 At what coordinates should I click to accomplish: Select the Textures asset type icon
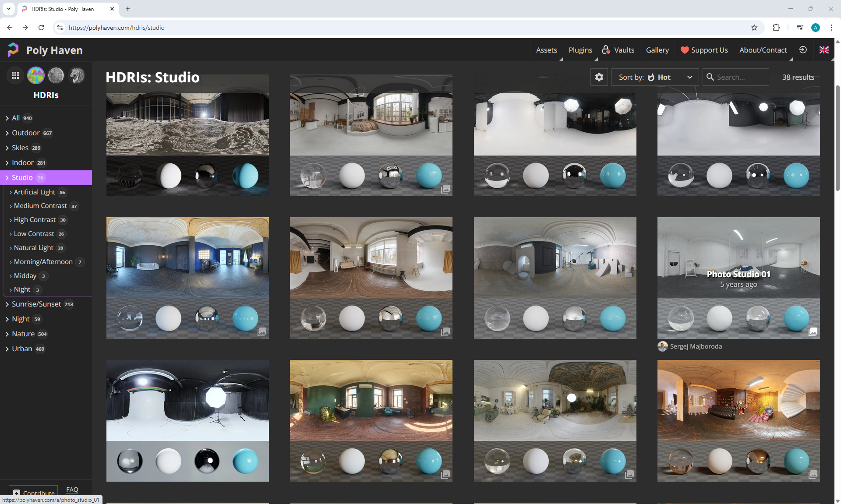[56, 75]
